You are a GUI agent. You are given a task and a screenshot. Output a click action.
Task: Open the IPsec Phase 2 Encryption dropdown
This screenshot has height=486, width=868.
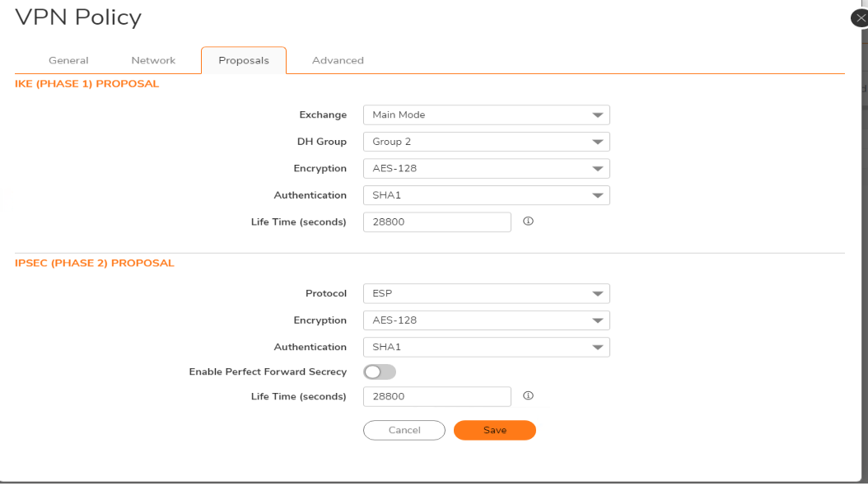pos(487,320)
